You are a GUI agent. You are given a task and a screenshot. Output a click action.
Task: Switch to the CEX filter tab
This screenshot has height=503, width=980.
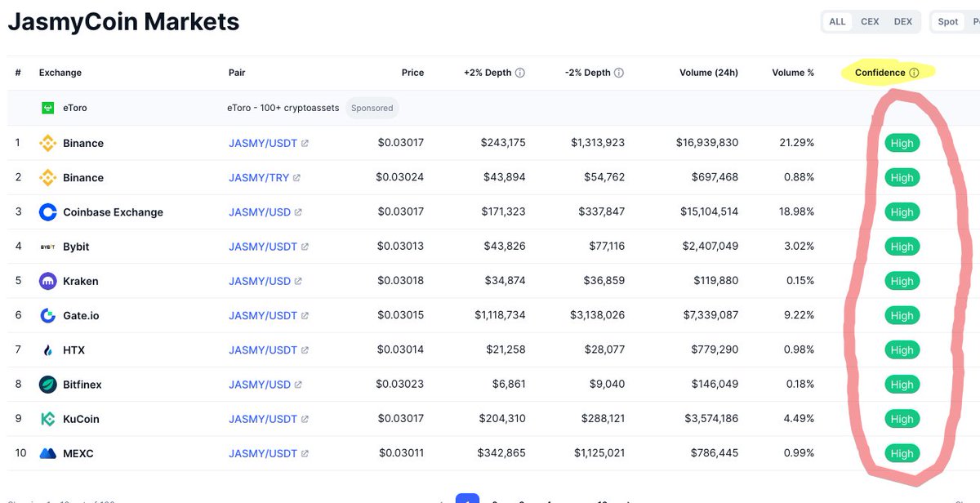click(870, 22)
